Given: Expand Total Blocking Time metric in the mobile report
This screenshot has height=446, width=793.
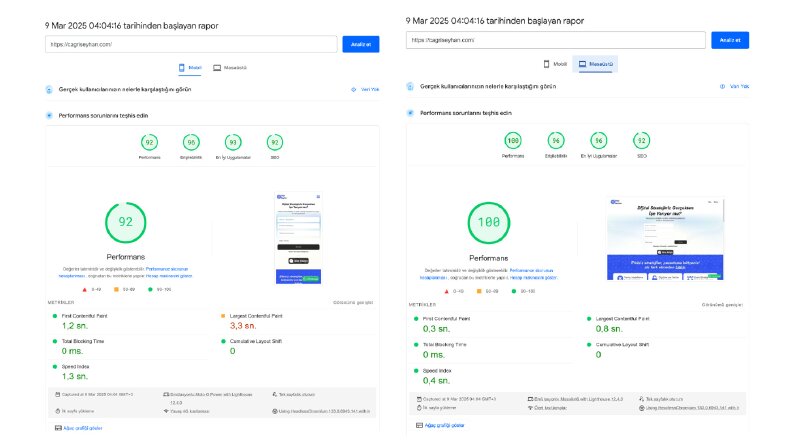Looking at the screenshot, I should [x=129, y=346].
